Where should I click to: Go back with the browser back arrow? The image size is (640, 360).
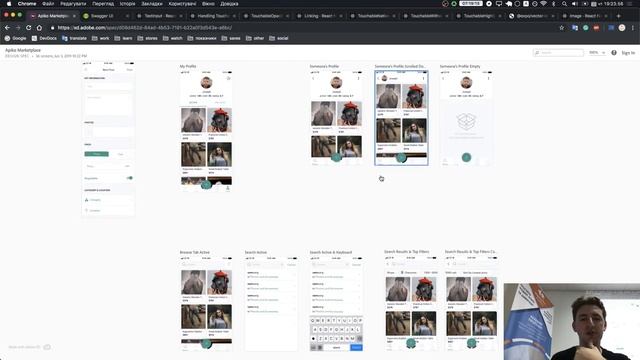click(7, 28)
